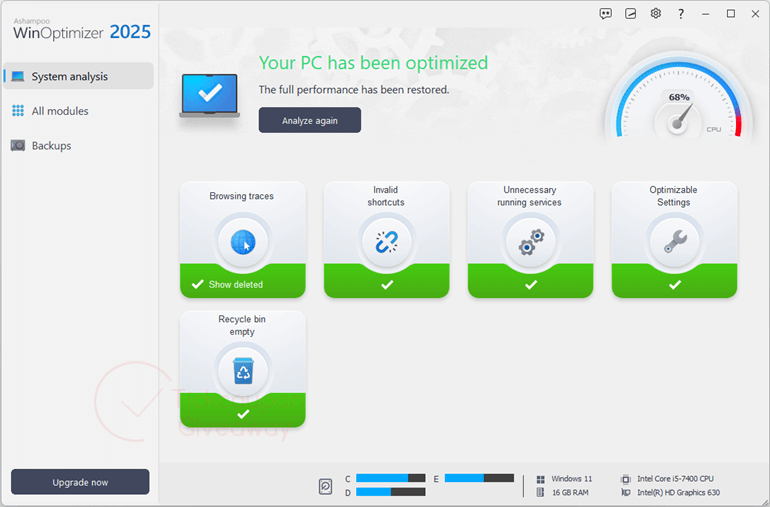This screenshot has width=770, height=507.
Task: Go to Backups section
Action: 79,145
